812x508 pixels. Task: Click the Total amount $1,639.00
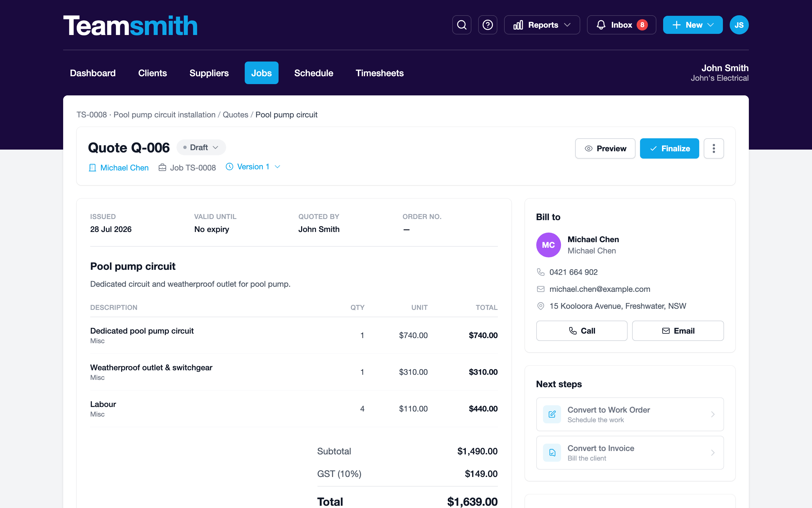pos(473,502)
